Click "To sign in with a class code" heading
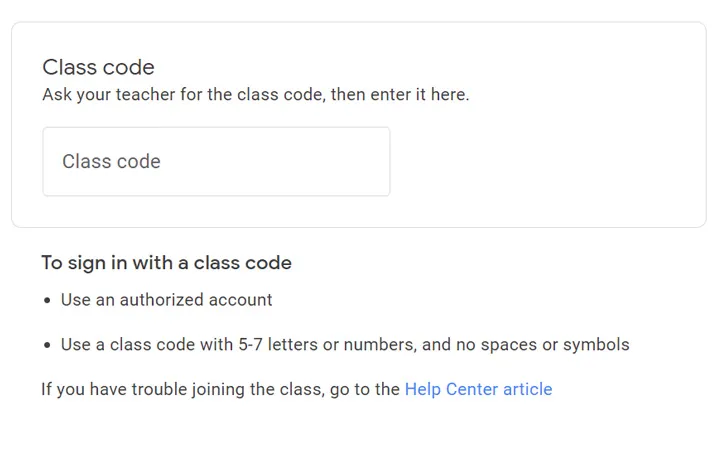This screenshot has width=720, height=450. click(166, 263)
